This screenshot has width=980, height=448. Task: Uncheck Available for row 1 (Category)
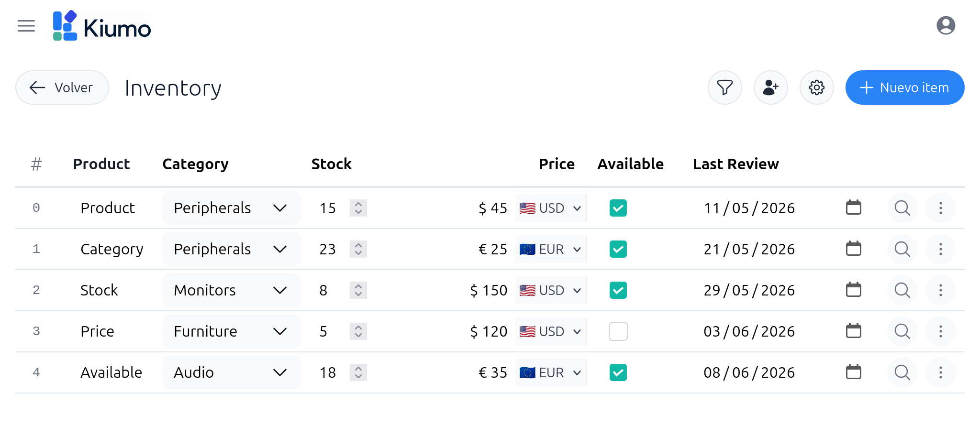pos(618,249)
